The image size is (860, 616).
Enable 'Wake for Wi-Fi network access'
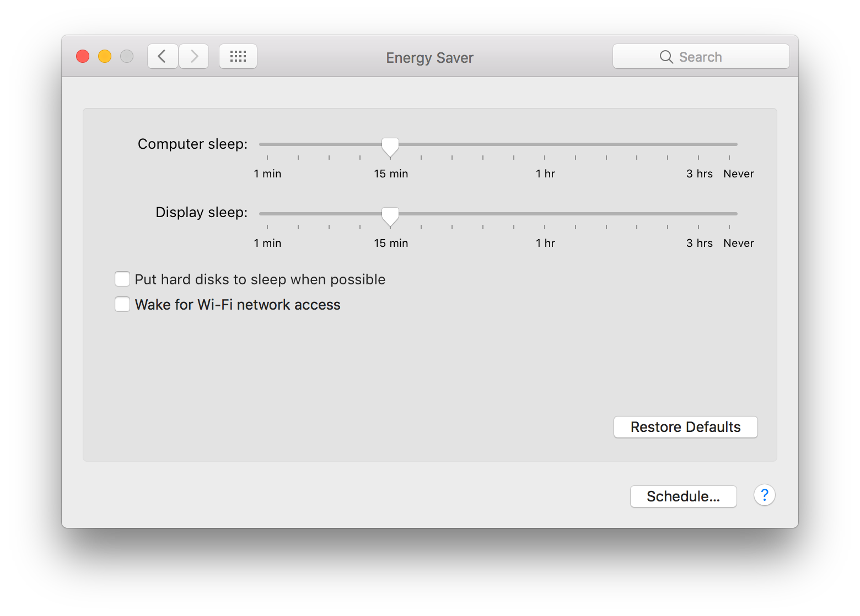click(122, 304)
